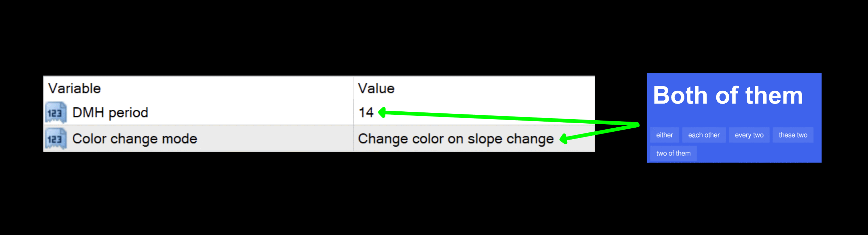Click the divider between Variable and Value headers
Screen dimensions: 868x235
click(354, 89)
